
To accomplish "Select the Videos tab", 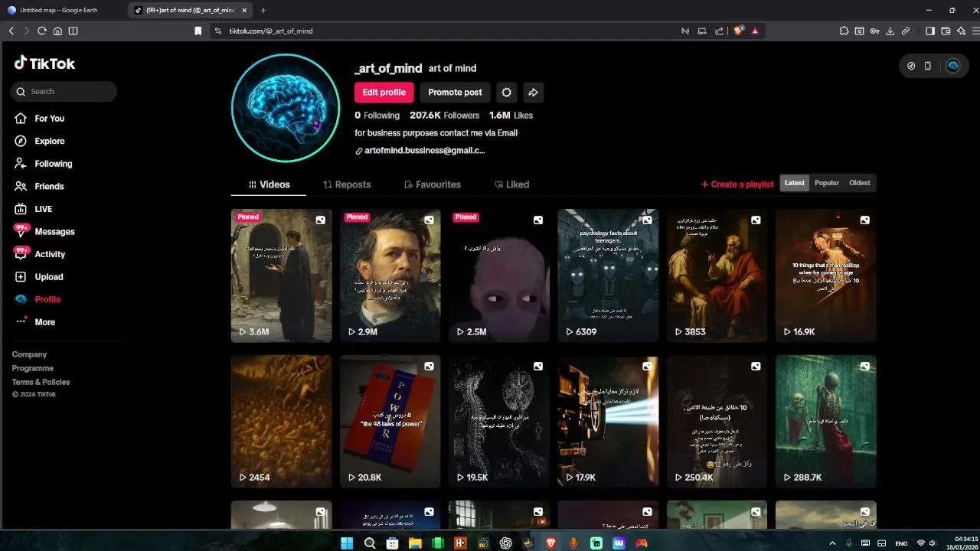I will tap(269, 184).
